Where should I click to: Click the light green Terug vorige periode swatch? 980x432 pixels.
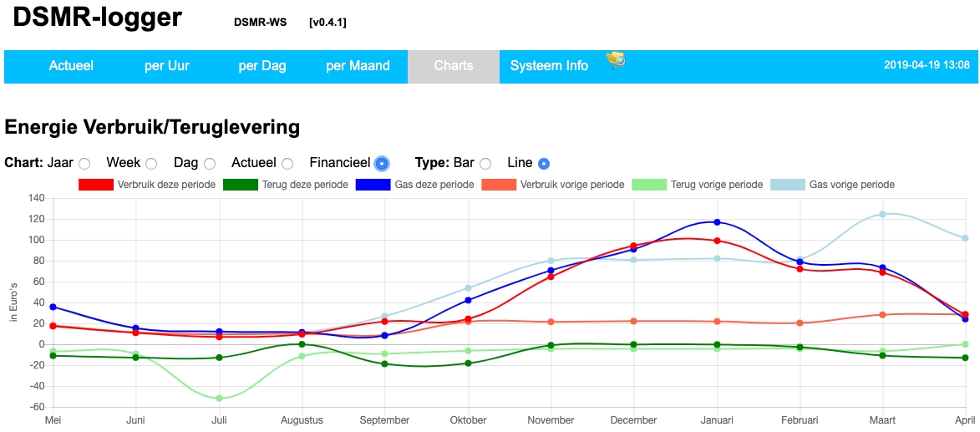tap(649, 185)
